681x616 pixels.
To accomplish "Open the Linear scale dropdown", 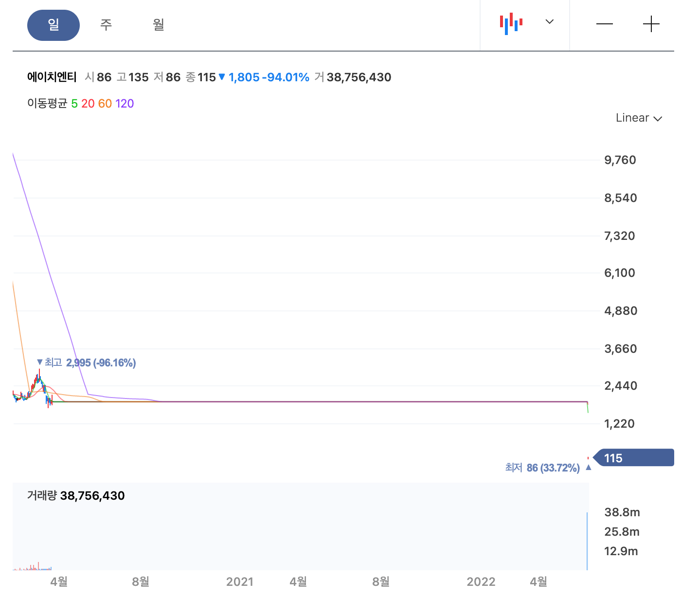I will [x=639, y=118].
